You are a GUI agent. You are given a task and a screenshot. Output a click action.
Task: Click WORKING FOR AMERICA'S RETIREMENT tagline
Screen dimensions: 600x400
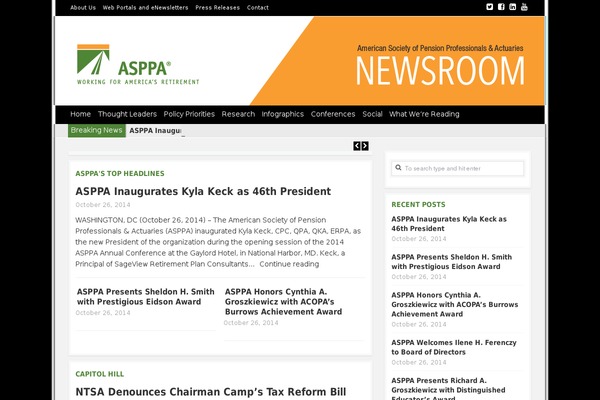tap(138, 82)
